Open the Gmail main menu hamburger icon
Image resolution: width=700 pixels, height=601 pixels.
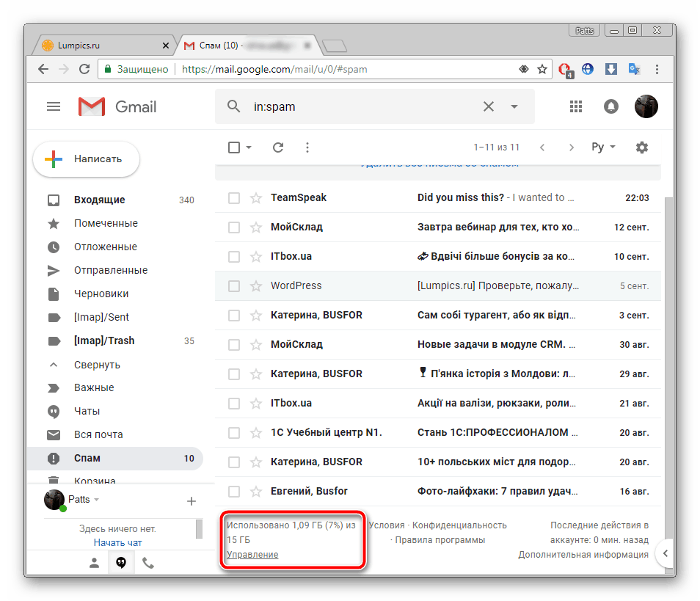click(x=54, y=106)
